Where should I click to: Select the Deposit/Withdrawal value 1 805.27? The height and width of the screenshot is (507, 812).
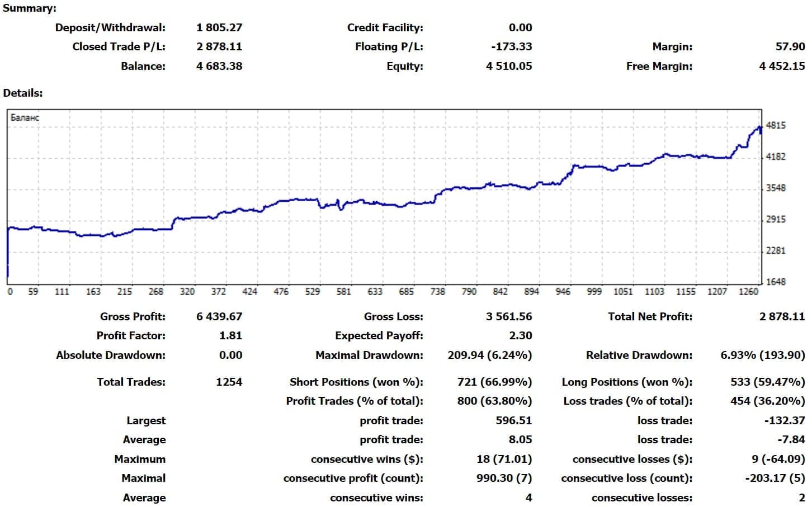[x=219, y=27]
